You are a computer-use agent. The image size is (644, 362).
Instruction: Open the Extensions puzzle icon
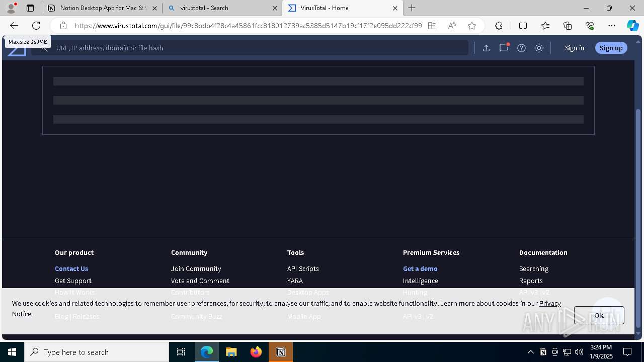pos(499,26)
